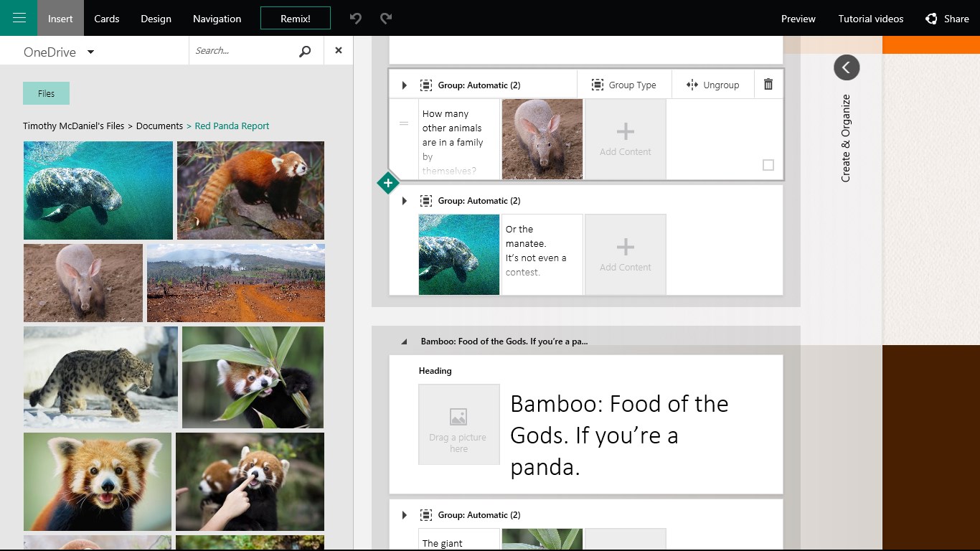The image size is (980, 551).
Task: Open Tutorial videos
Action: (871, 19)
